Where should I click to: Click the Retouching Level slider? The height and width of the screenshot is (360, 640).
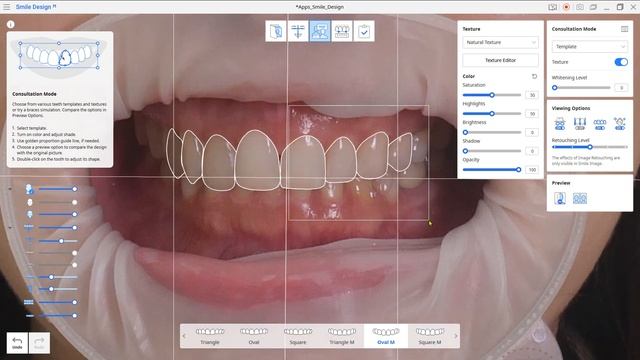[590, 147]
